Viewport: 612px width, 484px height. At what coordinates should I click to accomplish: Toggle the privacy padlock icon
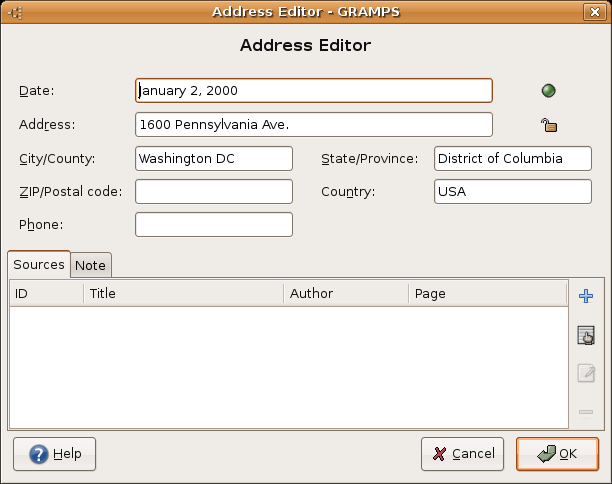(x=548, y=125)
